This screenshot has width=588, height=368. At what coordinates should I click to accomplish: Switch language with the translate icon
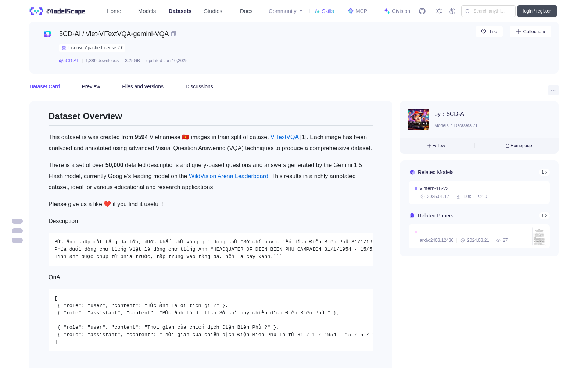(x=453, y=11)
